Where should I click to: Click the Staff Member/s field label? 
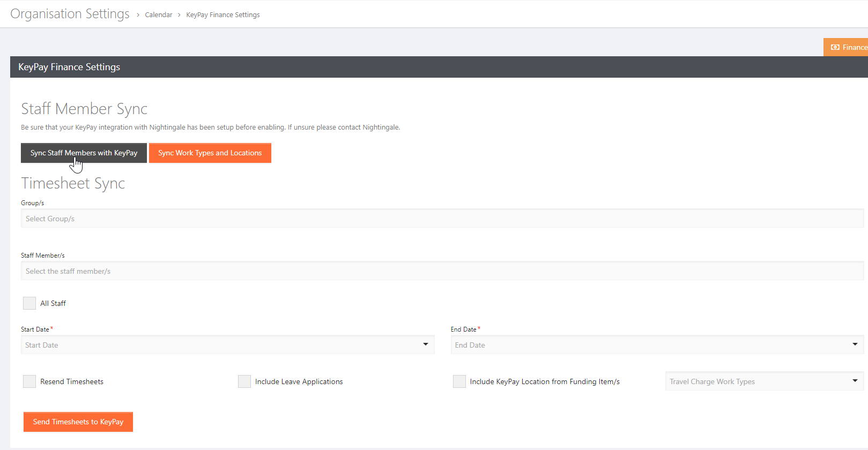tap(43, 256)
